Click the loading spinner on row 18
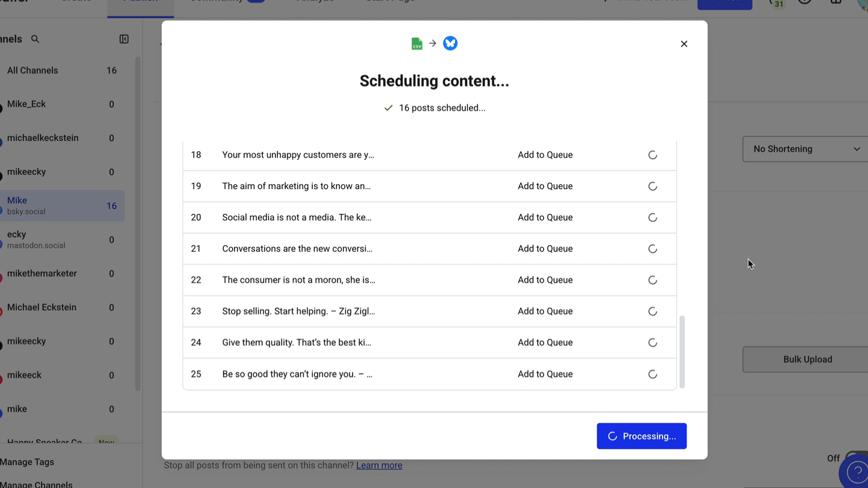This screenshot has width=868, height=488. tap(652, 155)
